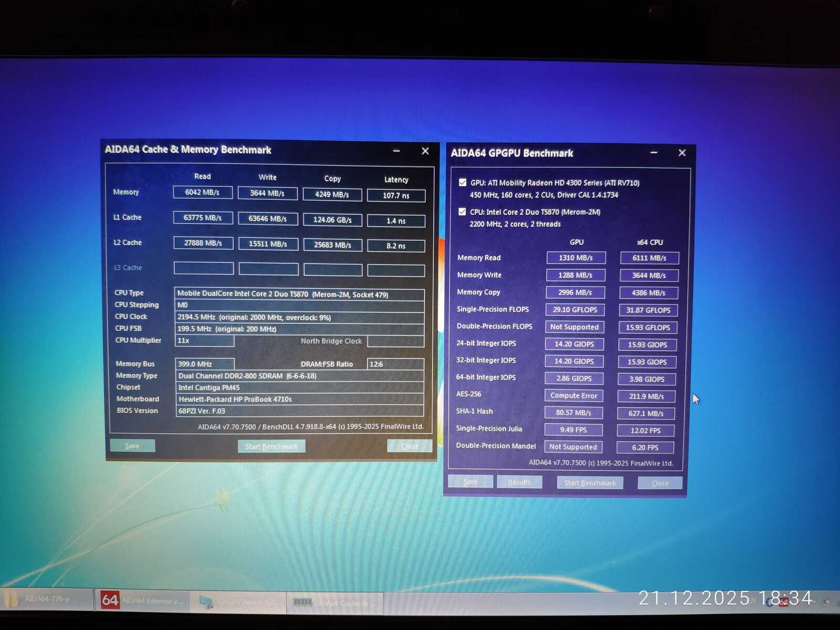The width and height of the screenshot is (840, 630).
Task: Click Save in the GPGPU Benchmark window
Action: tap(470, 481)
